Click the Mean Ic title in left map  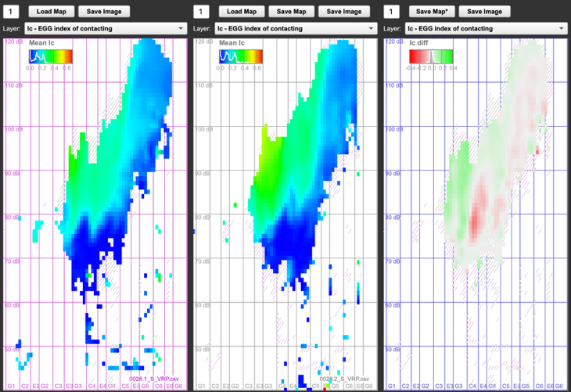pyautogui.click(x=41, y=43)
